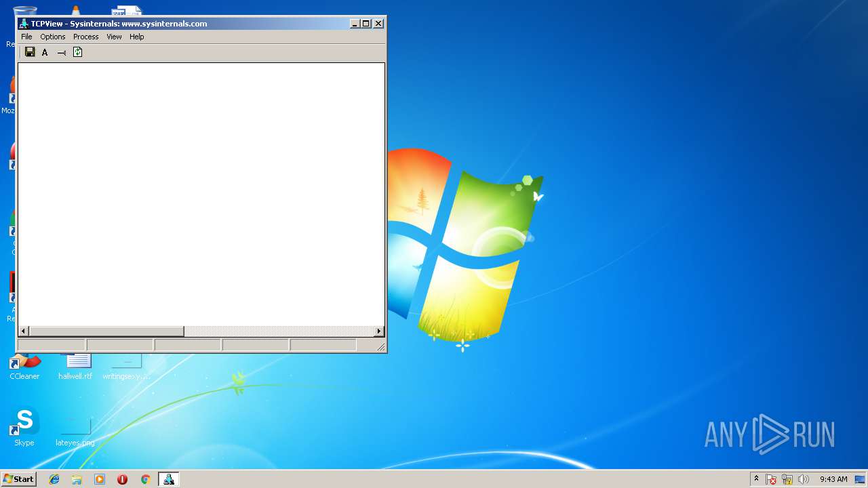
Task: Maximize the TCPView window
Action: click(x=366, y=24)
